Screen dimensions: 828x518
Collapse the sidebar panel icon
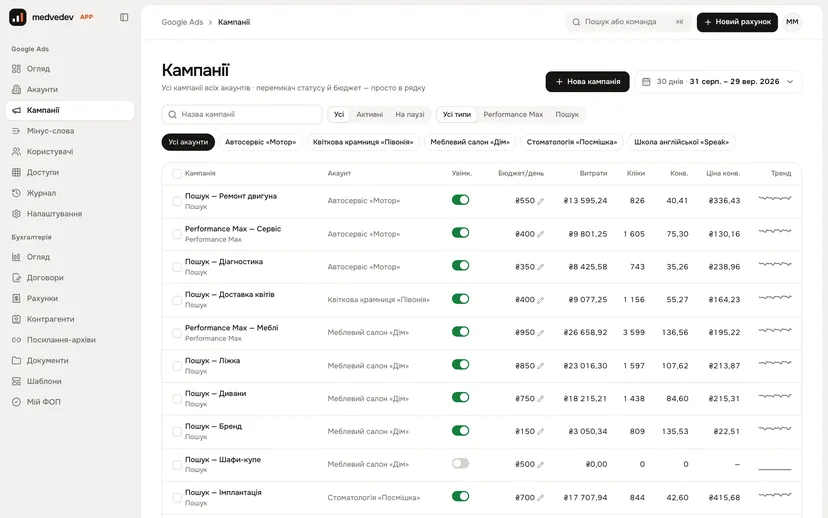(124, 17)
